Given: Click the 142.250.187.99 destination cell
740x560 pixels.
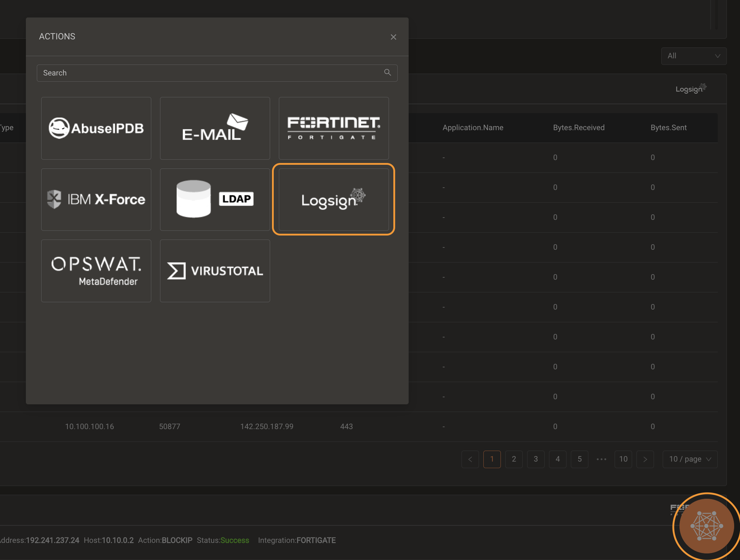Looking at the screenshot, I should 266,427.
